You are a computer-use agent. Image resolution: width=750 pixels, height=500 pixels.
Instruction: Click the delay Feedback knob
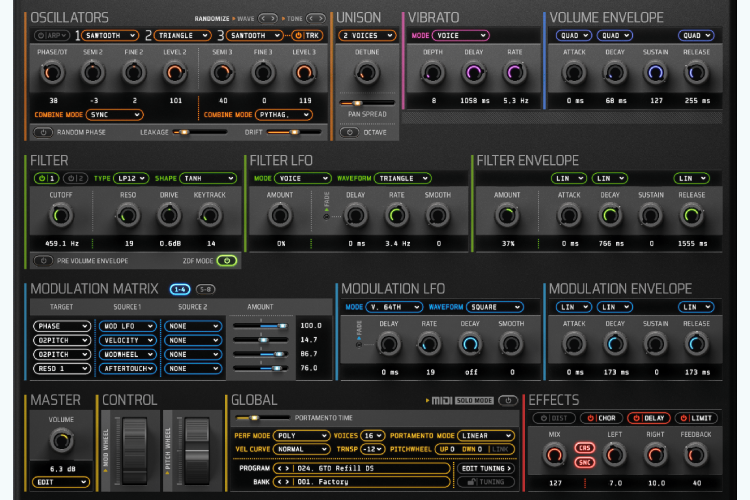(696, 455)
